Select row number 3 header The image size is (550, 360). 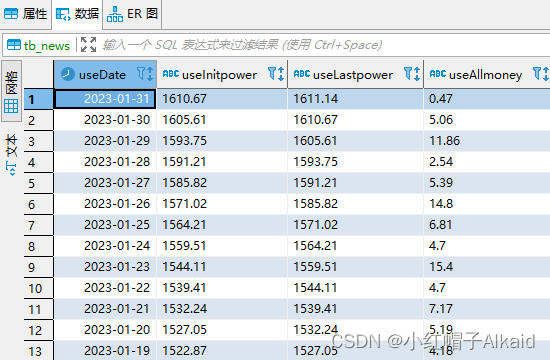tap(39, 141)
